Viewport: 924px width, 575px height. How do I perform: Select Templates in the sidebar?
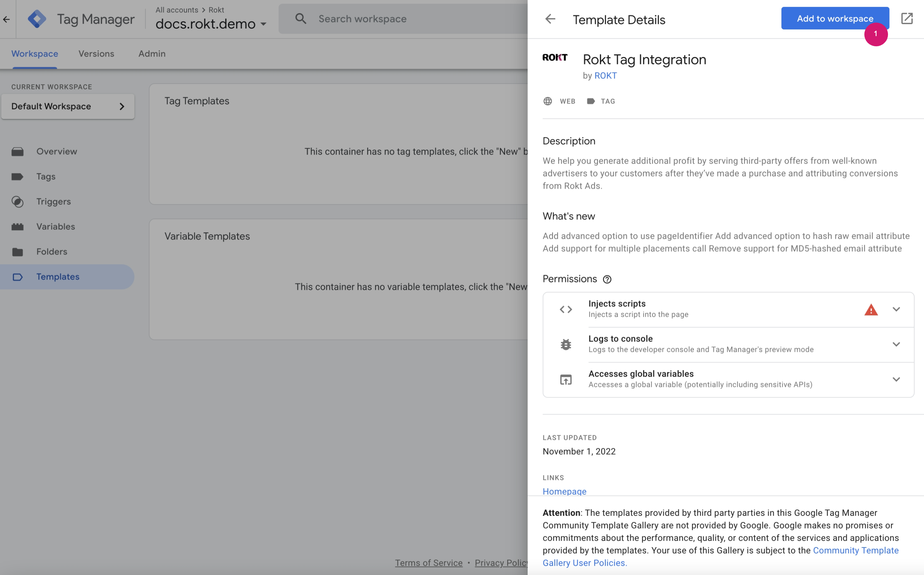tap(67, 277)
